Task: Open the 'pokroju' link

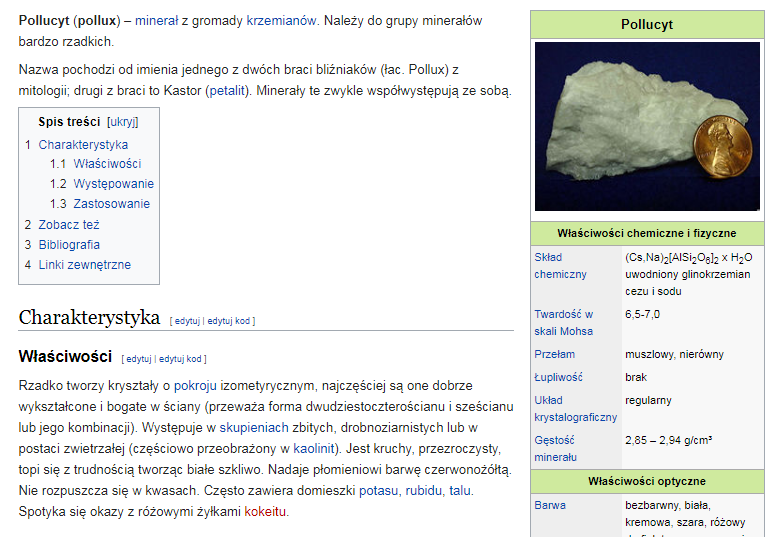Action: click(x=195, y=386)
